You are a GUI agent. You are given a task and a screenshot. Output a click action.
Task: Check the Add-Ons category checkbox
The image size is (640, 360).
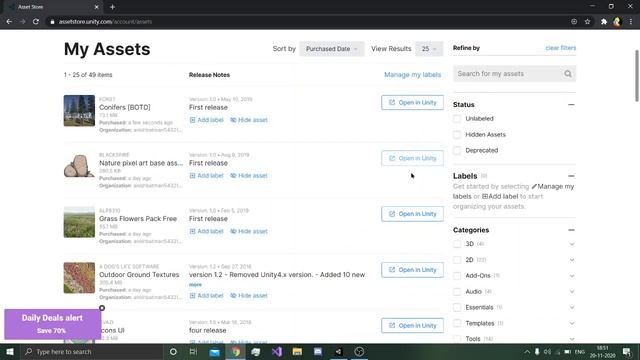pyautogui.click(x=457, y=276)
